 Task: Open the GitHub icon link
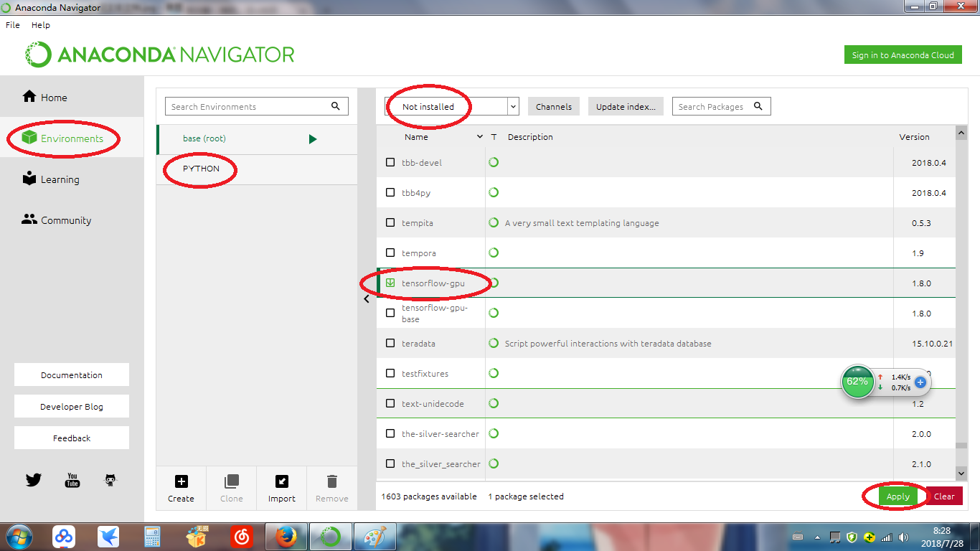110,480
